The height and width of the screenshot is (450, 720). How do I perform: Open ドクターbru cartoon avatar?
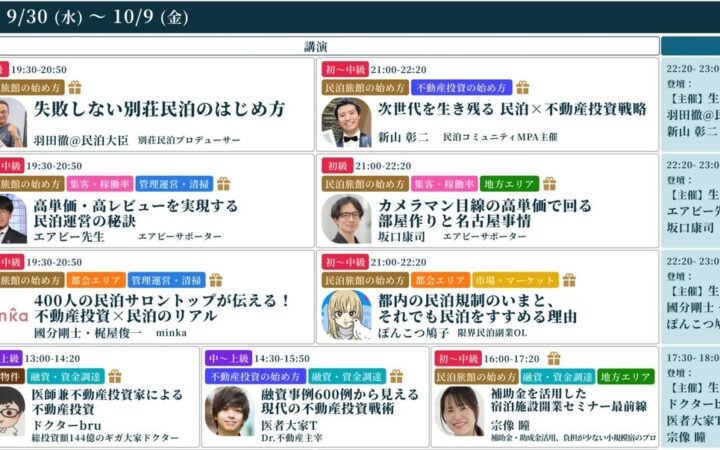coord(12,411)
